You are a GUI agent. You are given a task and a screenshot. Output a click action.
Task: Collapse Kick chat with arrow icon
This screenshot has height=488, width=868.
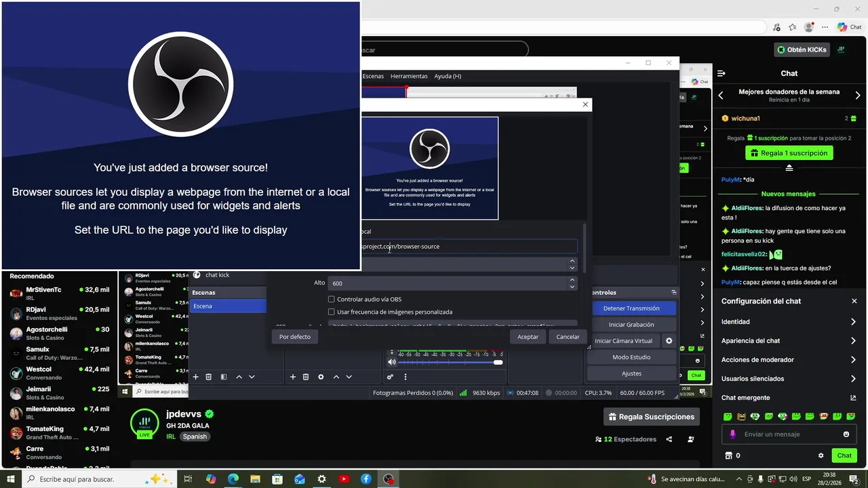point(722,73)
